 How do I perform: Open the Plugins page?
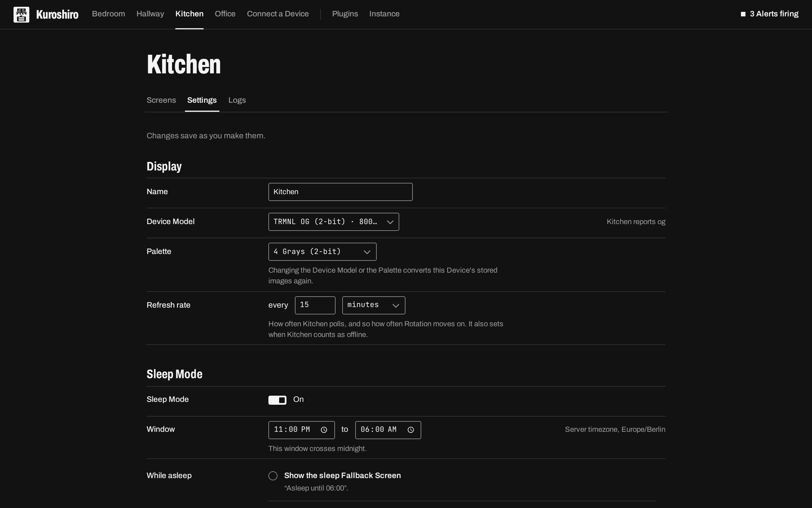(345, 14)
